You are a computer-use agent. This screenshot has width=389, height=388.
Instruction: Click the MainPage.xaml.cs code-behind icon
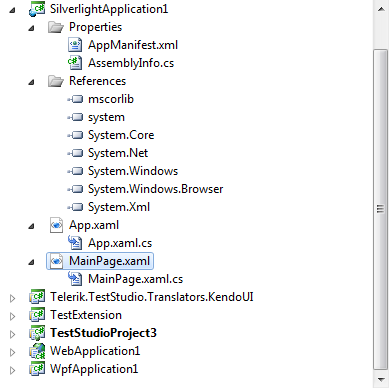tap(75, 279)
